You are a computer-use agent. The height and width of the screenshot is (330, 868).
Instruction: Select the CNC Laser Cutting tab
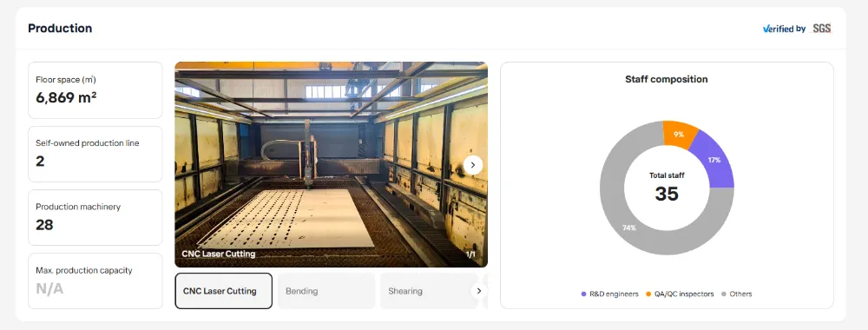click(224, 291)
